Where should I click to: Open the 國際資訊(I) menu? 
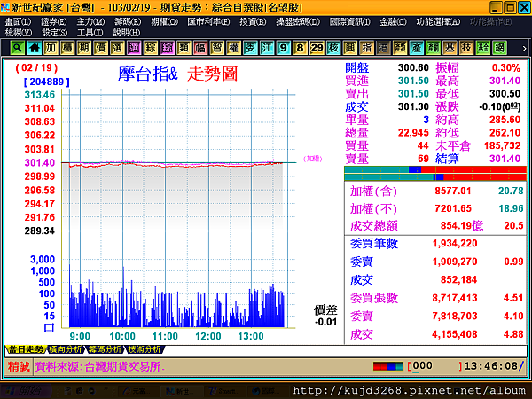pyautogui.click(x=350, y=22)
